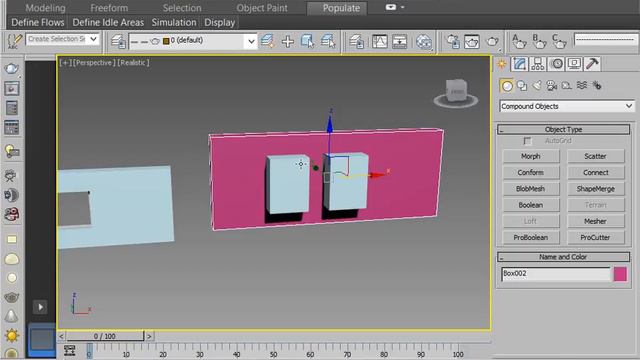Open the Define Idle Areas panel
Viewport: 640px width, 360px height.
click(108, 22)
